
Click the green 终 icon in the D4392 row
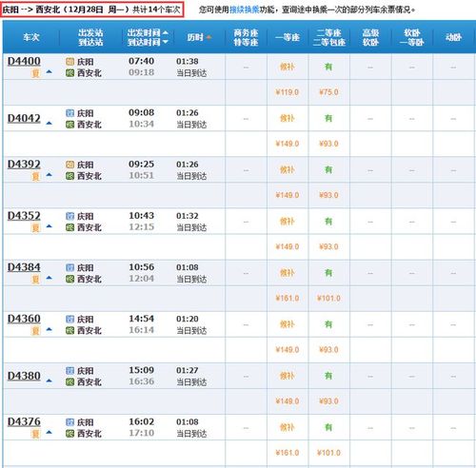[69, 176]
